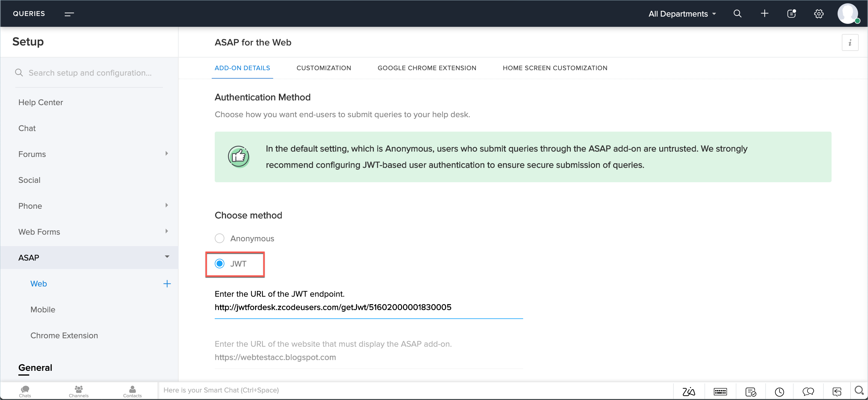Screen dimensions: 868x400
Task: Click the plus add-new icon in header
Action: pos(764,14)
